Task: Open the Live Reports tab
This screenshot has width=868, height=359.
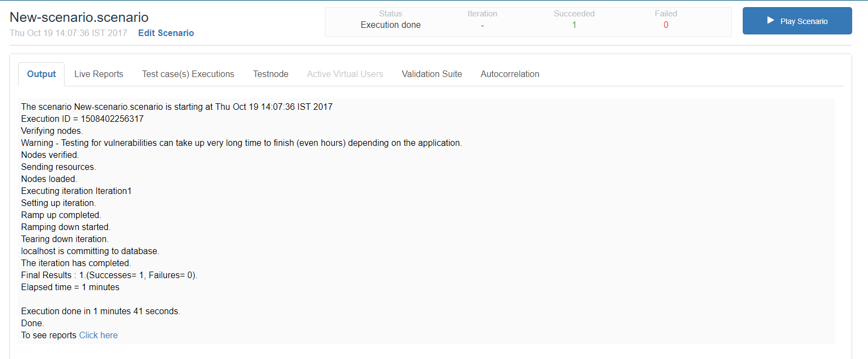Action: (x=98, y=74)
